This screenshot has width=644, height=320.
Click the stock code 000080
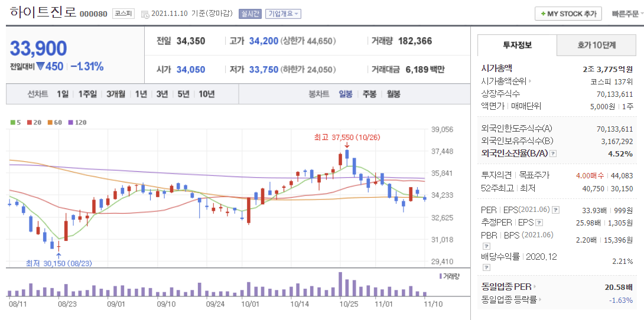click(93, 14)
